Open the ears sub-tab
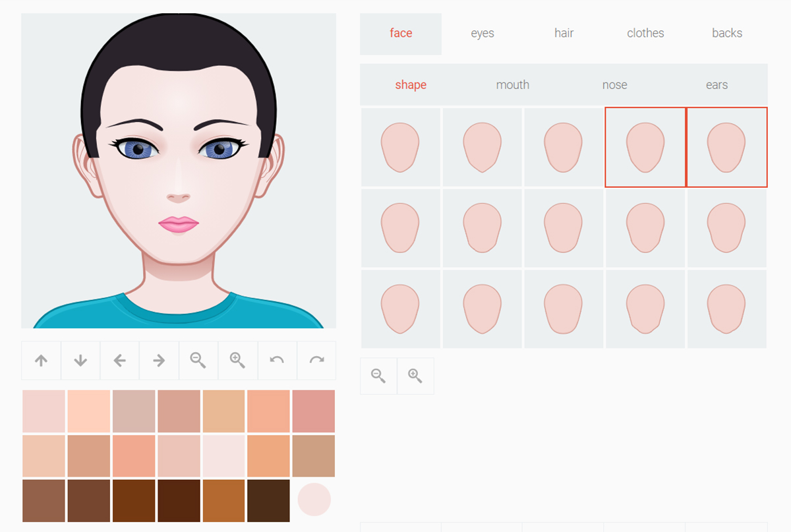 coord(717,84)
